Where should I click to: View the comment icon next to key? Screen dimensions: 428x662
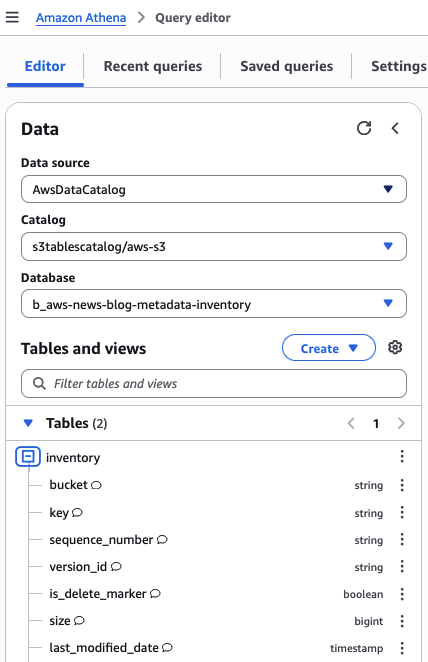77,513
